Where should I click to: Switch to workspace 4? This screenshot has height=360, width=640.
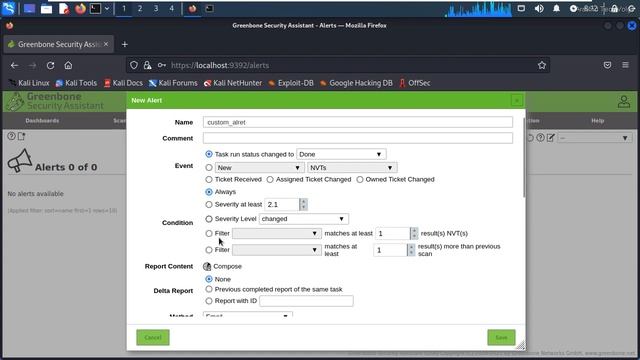(x=171, y=8)
